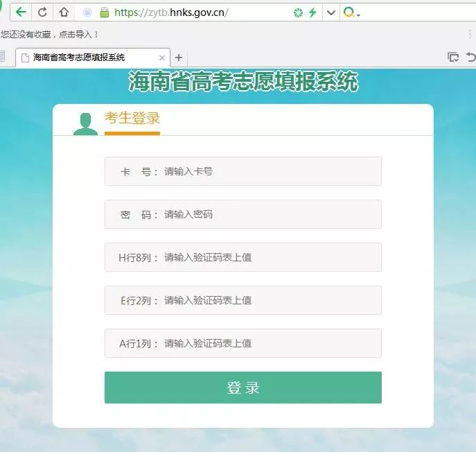Click the green circular compatibility icon in address bar
This screenshot has width=476, height=452.
pos(298,12)
